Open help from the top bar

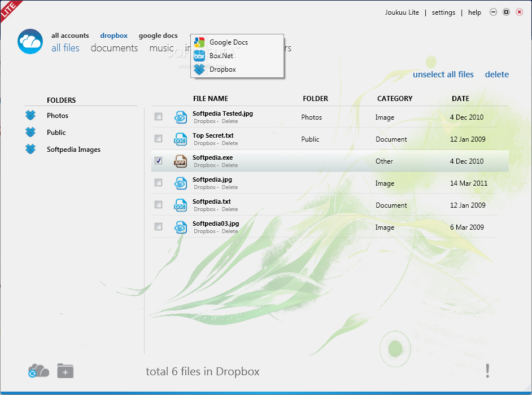point(474,12)
